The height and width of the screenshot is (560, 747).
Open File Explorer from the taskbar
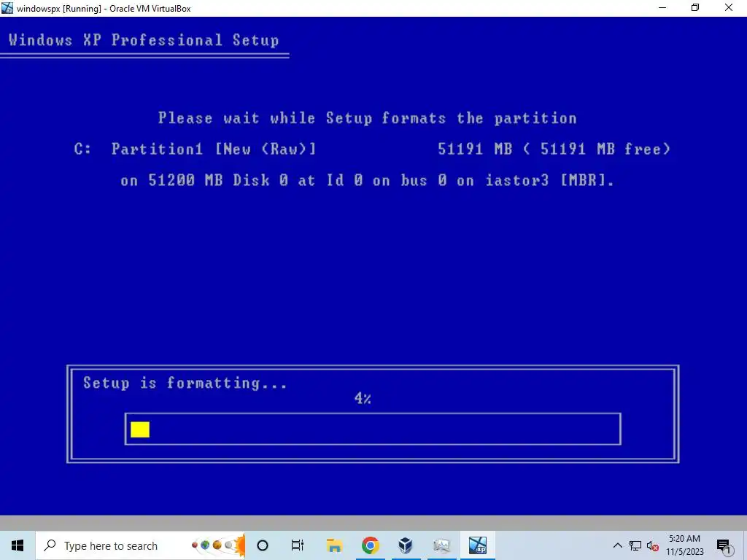pos(334,545)
